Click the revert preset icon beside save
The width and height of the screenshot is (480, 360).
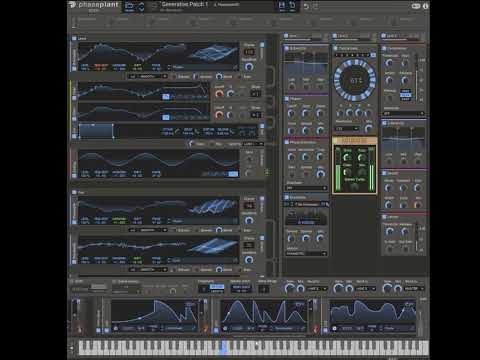point(292,5)
